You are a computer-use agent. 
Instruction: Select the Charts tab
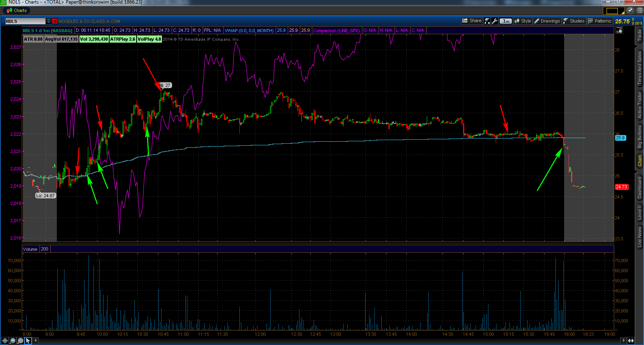17,10
